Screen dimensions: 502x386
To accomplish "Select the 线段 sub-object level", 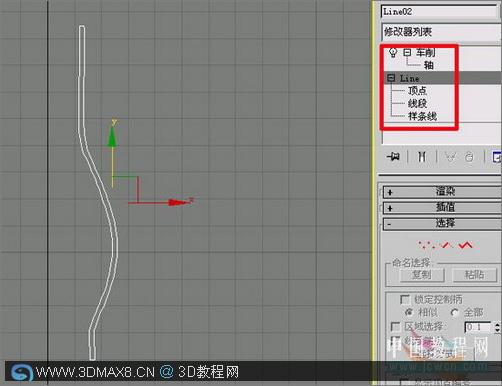I will (417, 103).
